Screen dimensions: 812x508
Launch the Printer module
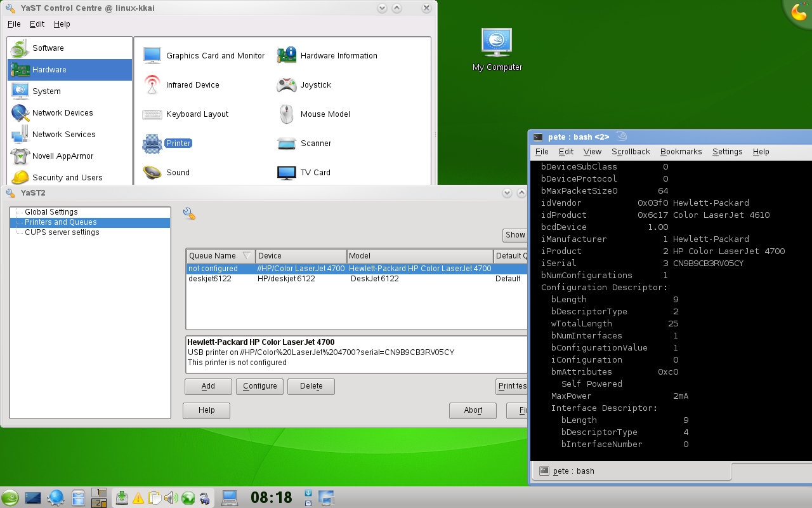(x=167, y=144)
